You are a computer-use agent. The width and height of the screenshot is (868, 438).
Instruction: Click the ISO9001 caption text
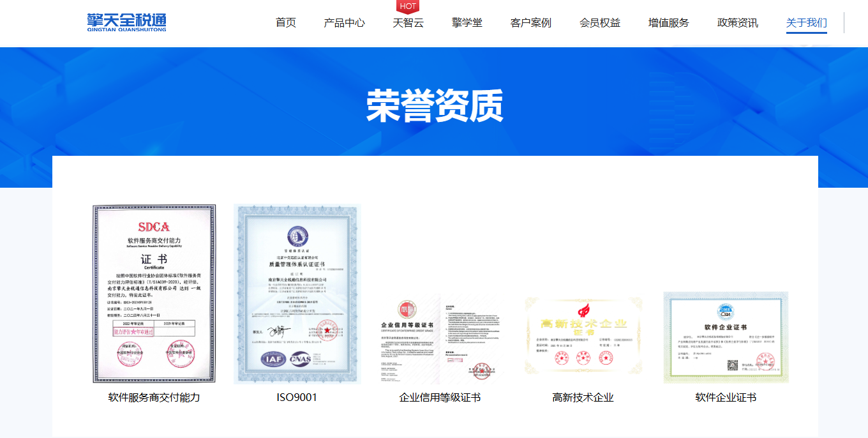pyautogui.click(x=297, y=397)
